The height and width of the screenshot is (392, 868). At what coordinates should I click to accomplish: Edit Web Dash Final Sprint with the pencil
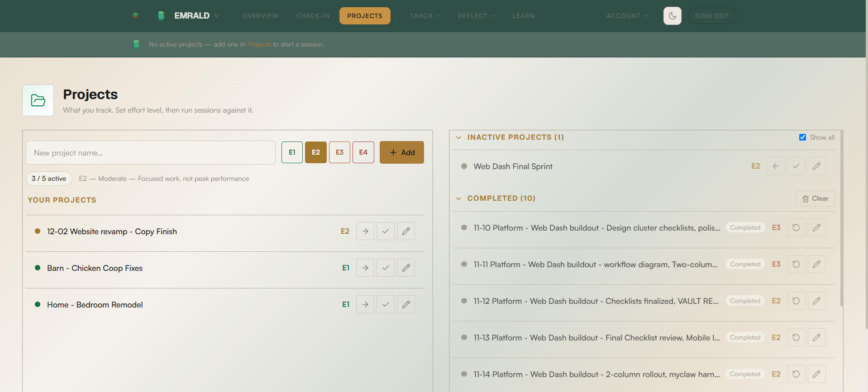click(x=816, y=166)
